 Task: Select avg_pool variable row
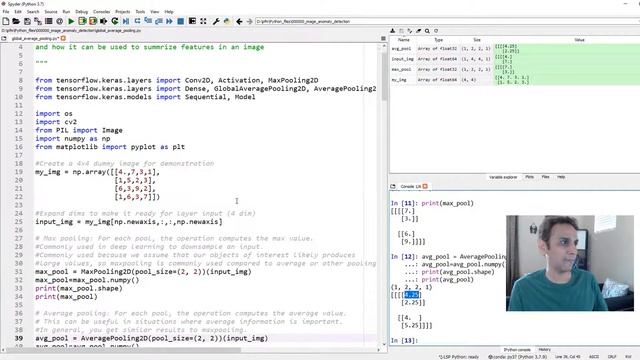[515, 49]
